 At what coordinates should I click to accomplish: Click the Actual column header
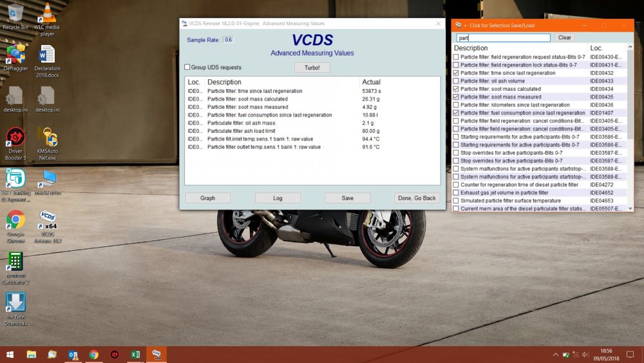pyautogui.click(x=372, y=83)
